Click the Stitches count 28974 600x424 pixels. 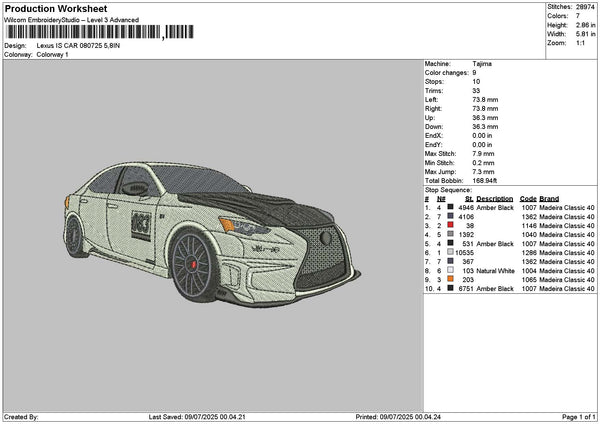tap(583, 7)
